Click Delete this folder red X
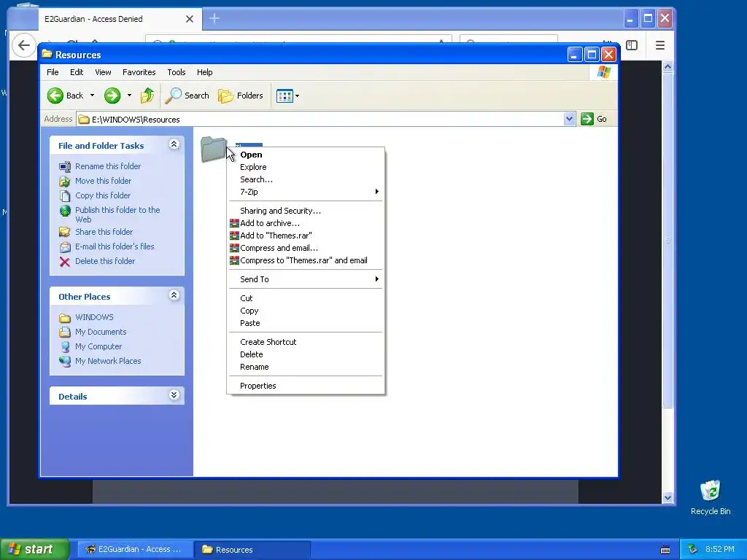This screenshot has height=560, width=747. coord(65,262)
